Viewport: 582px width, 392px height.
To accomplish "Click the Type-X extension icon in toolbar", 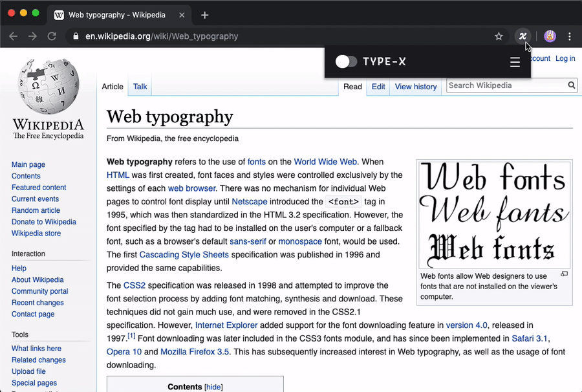I will point(523,36).
